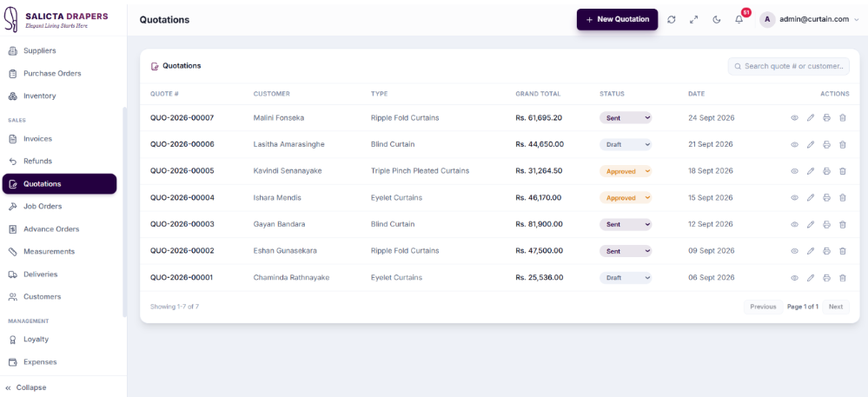The image size is (868, 397).
Task: Edit quotation QUO-2026-00003
Action: click(x=811, y=224)
